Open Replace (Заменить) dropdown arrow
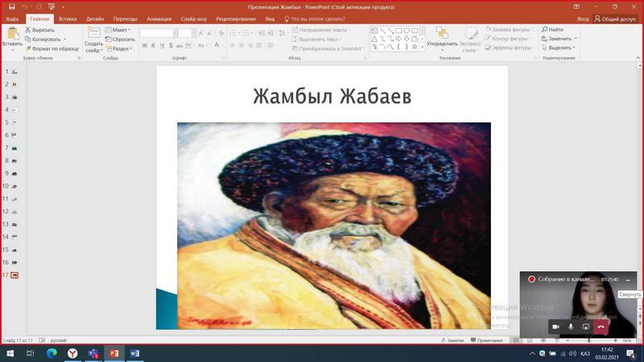The image size is (644, 362). (x=576, y=39)
